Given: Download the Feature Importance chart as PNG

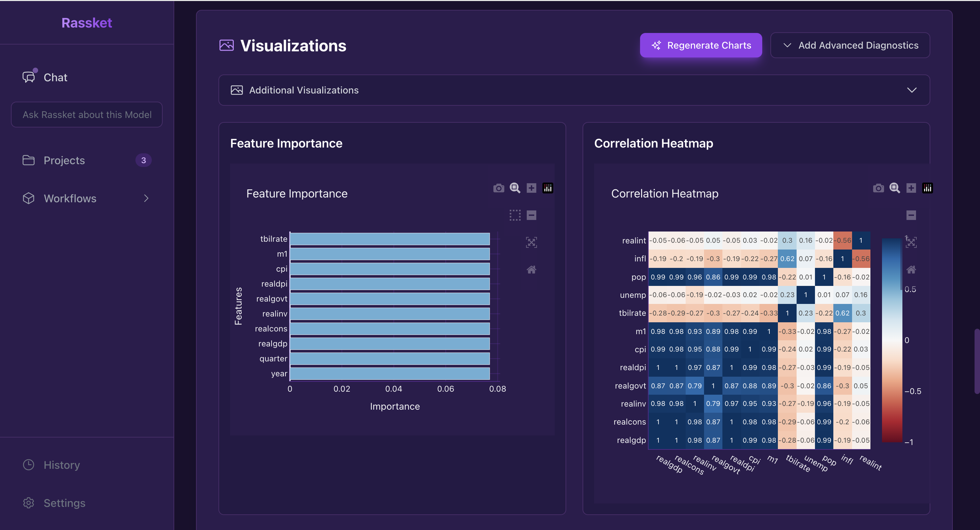Looking at the screenshot, I should coord(499,188).
